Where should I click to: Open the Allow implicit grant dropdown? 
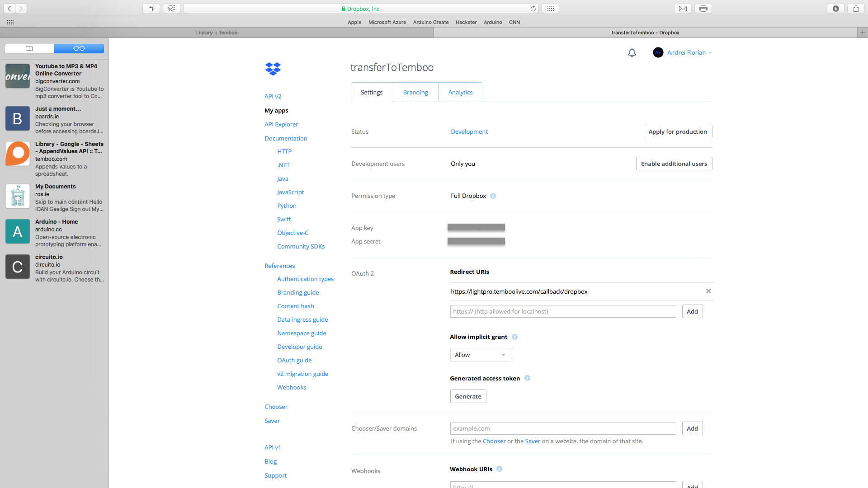pyautogui.click(x=480, y=355)
